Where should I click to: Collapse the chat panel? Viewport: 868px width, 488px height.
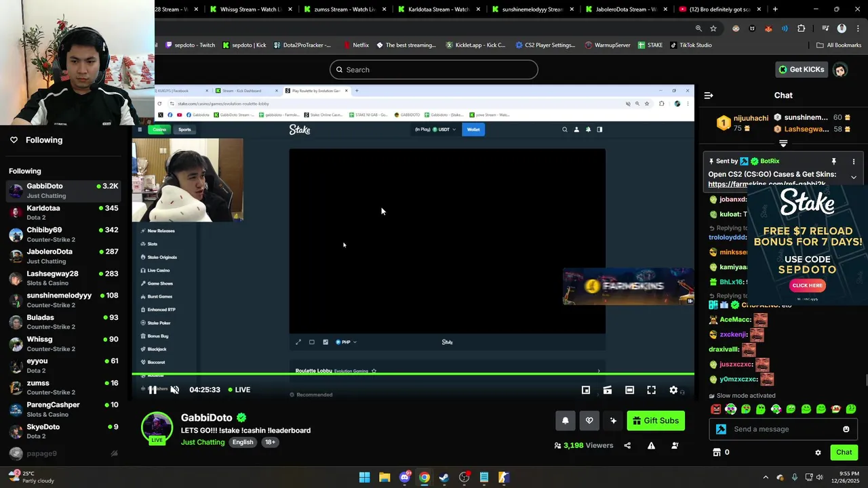point(709,96)
